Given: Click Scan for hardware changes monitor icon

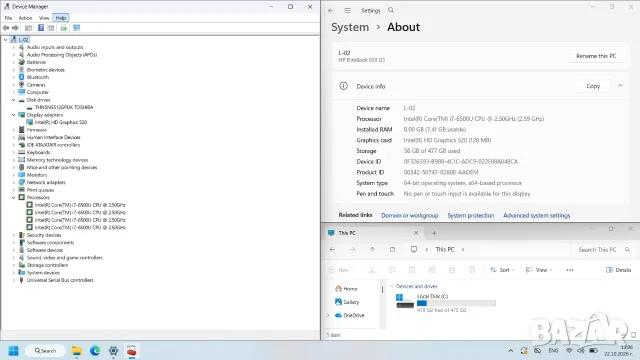Looking at the screenshot, I should click(x=76, y=28).
